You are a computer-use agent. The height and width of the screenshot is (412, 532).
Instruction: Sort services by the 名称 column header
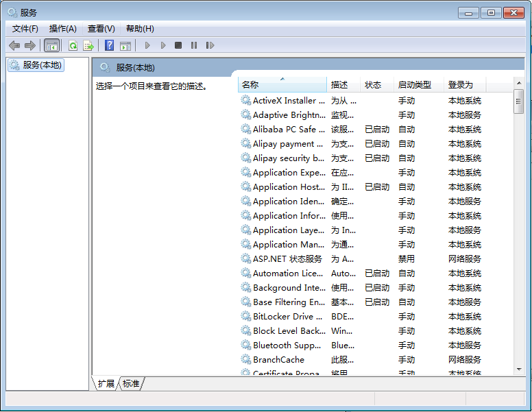281,85
